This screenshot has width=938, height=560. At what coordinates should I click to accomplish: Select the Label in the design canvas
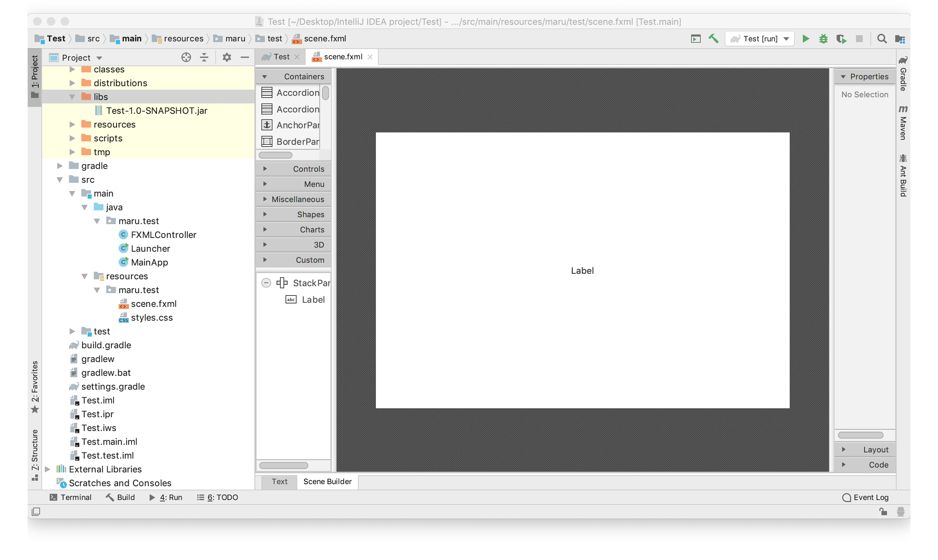(x=582, y=271)
